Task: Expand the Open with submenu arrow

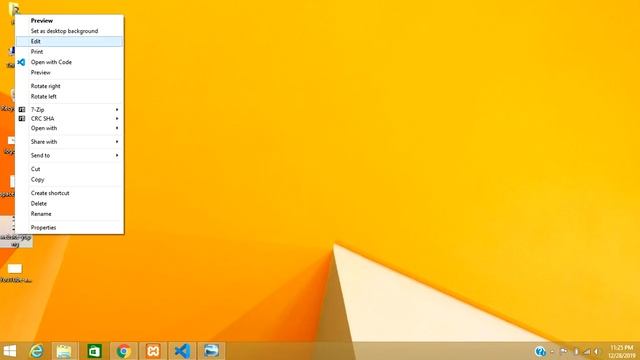Action: coord(117,128)
